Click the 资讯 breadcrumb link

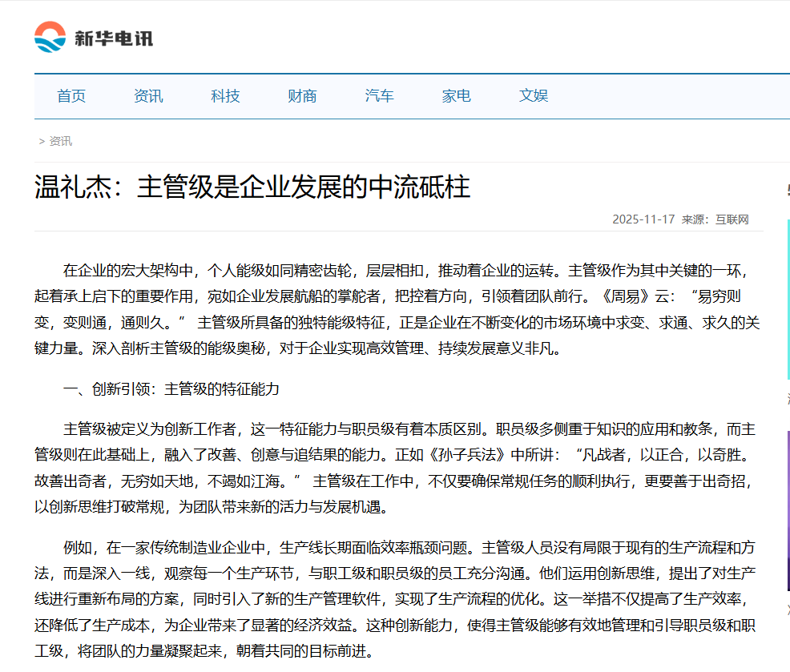(60, 140)
